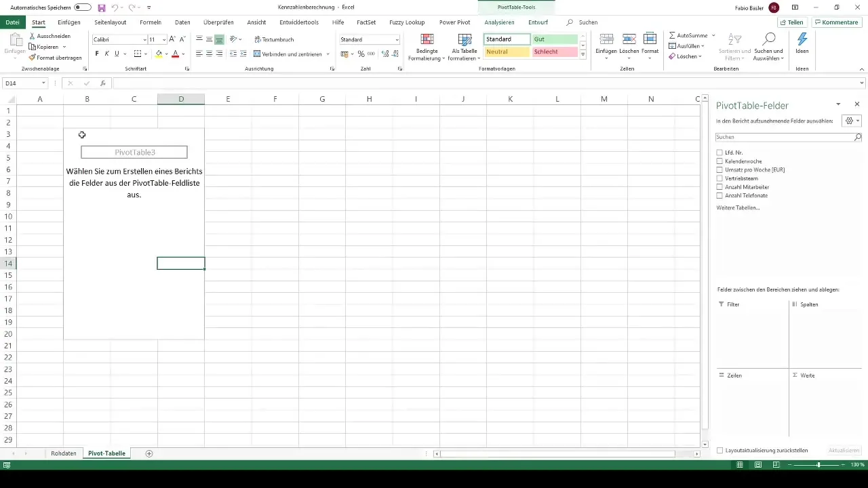The height and width of the screenshot is (488, 868).
Task: Click the red font color A icon
Action: pos(175,54)
